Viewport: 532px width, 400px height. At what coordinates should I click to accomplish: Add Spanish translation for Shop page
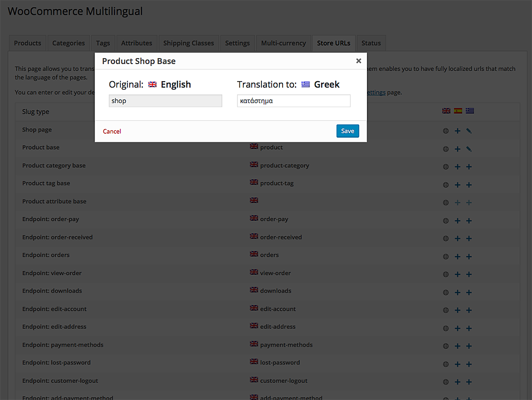457,131
